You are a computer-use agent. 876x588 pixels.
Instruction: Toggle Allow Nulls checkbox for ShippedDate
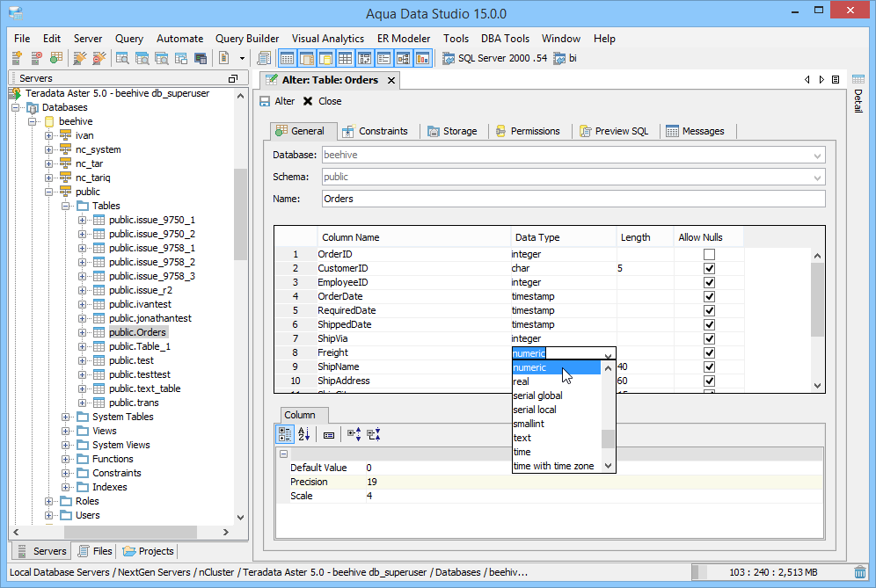tap(709, 324)
